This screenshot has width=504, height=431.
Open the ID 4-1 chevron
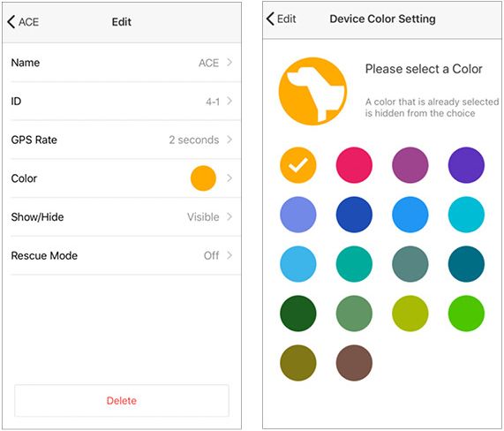pos(229,101)
